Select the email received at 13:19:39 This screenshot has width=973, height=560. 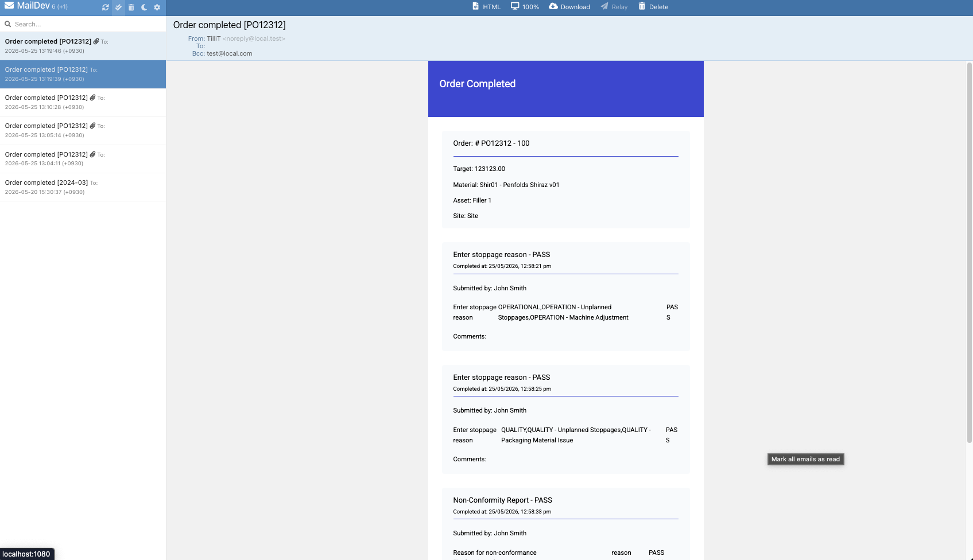click(83, 74)
